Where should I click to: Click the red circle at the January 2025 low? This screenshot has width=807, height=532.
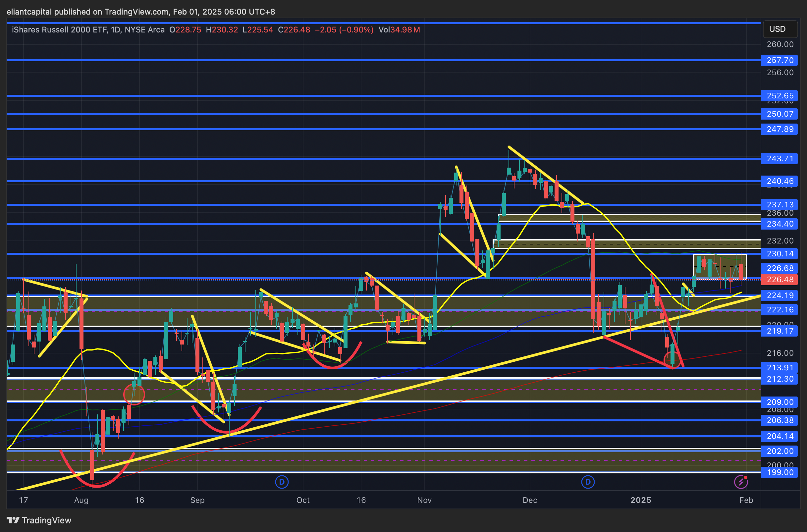pyautogui.click(x=672, y=360)
